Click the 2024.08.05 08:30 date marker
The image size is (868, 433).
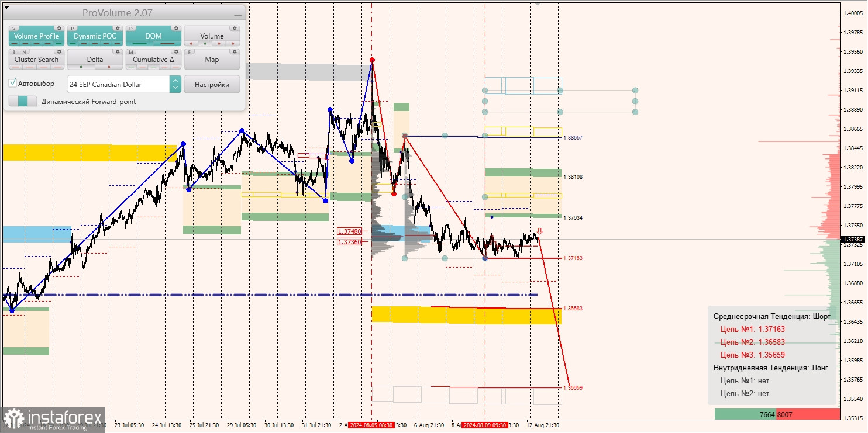coord(371,425)
